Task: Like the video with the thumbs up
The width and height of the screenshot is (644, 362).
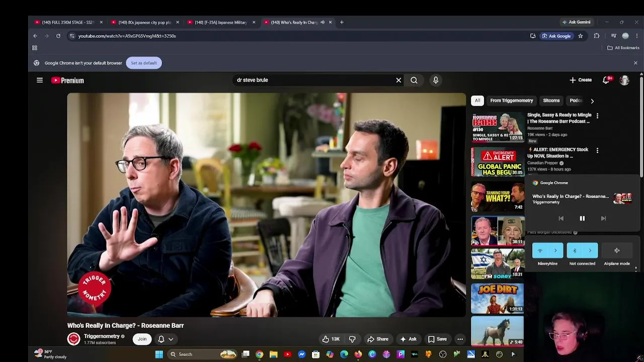Action: tap(331, 339)
